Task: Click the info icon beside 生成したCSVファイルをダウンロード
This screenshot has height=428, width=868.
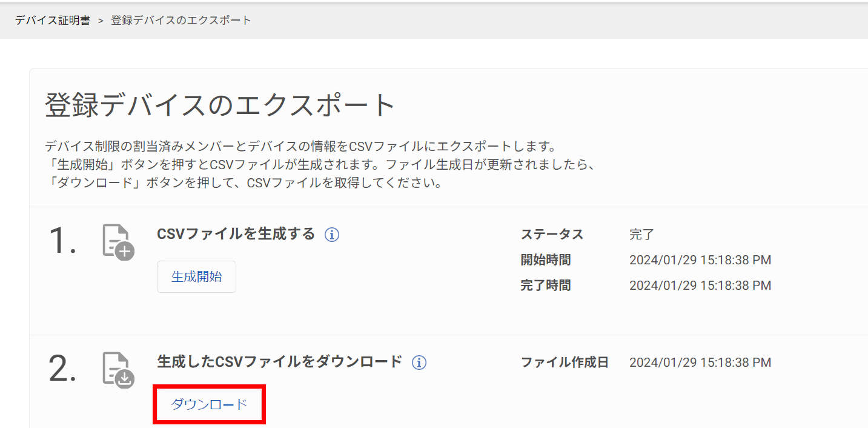Action: (x=419, y=363)
